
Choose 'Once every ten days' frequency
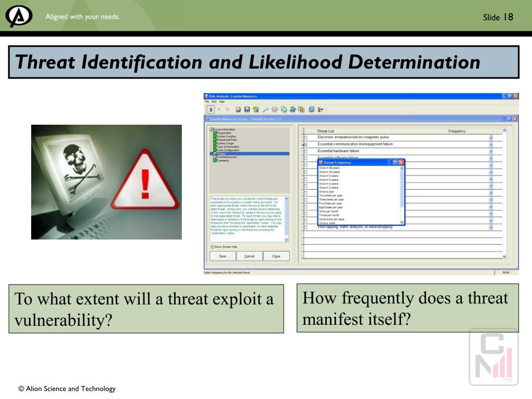pyautogui.click(x=332, y=219)
